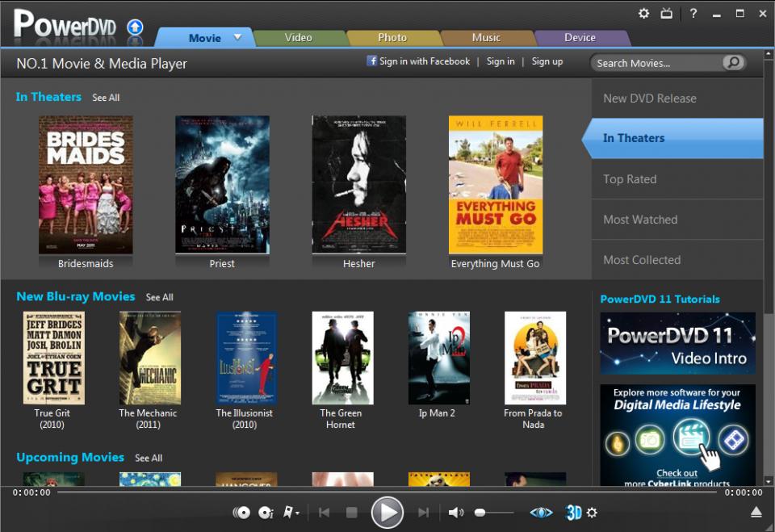Open disc info icon in playback bar
This screenshot has width=775, height=532.
(266, 513)
